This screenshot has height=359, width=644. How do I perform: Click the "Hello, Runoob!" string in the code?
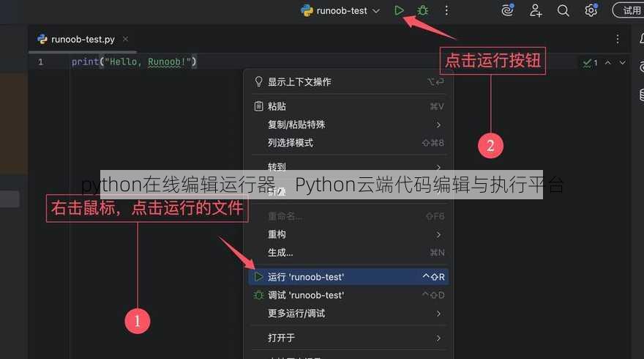pos(148,62)
